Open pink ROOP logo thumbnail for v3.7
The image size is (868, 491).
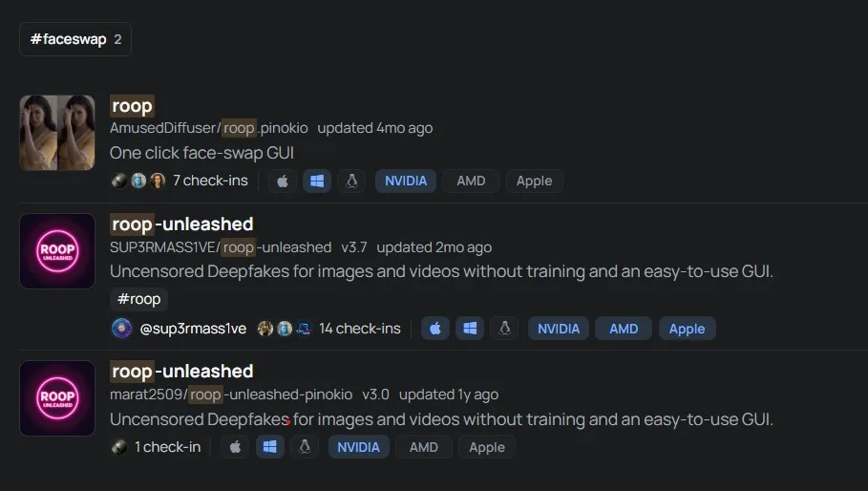click(x=57, y=251)
